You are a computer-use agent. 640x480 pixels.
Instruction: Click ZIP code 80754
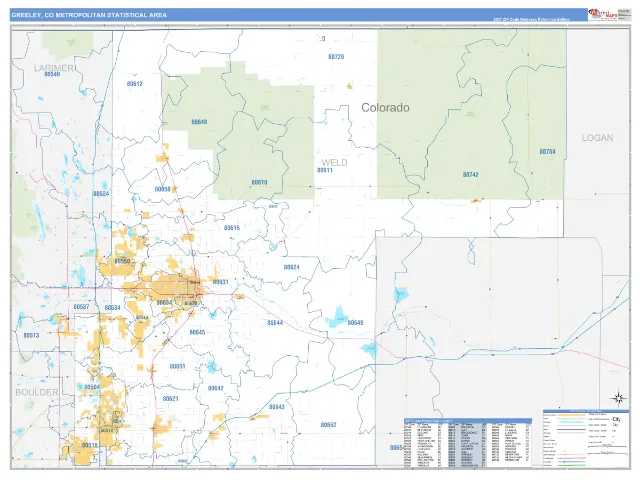click(547, 151)
